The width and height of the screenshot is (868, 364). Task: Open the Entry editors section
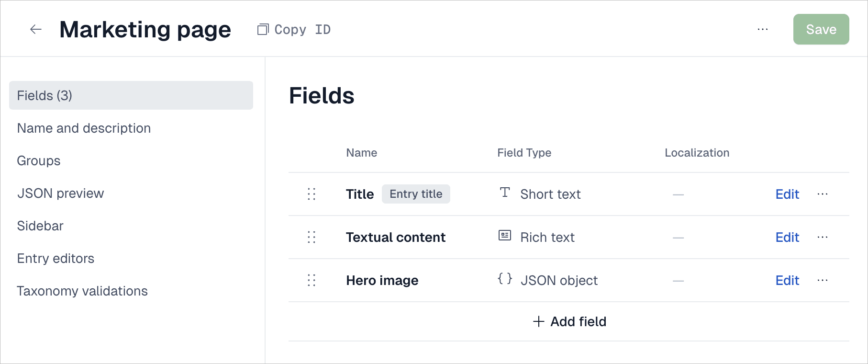pos(56,259)
